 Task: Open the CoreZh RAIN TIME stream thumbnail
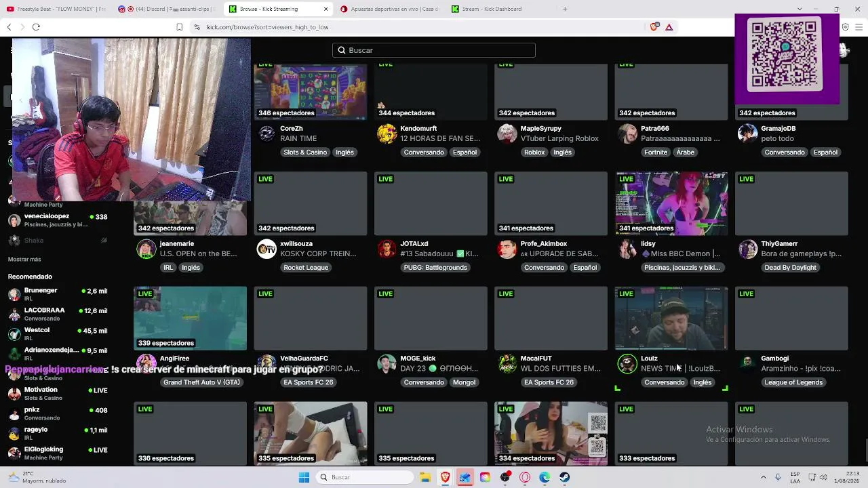[311, 92]
